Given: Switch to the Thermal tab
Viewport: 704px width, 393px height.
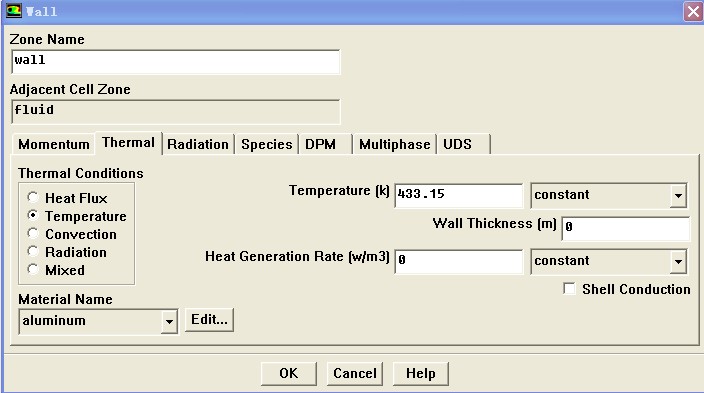Looking at the screenshot, I should [x=128, y=143].
